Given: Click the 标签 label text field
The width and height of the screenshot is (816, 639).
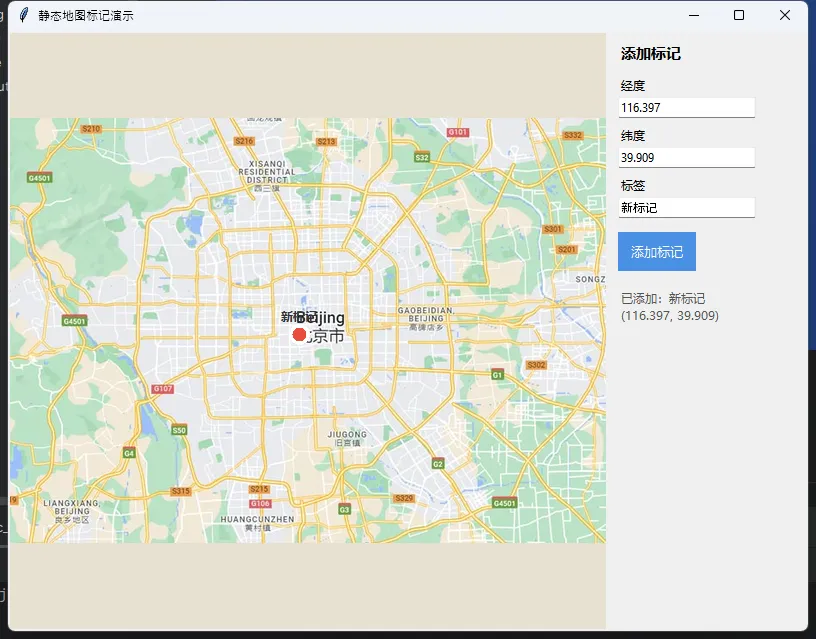Looking at the screenshot, I should click(x=686, y=207).
